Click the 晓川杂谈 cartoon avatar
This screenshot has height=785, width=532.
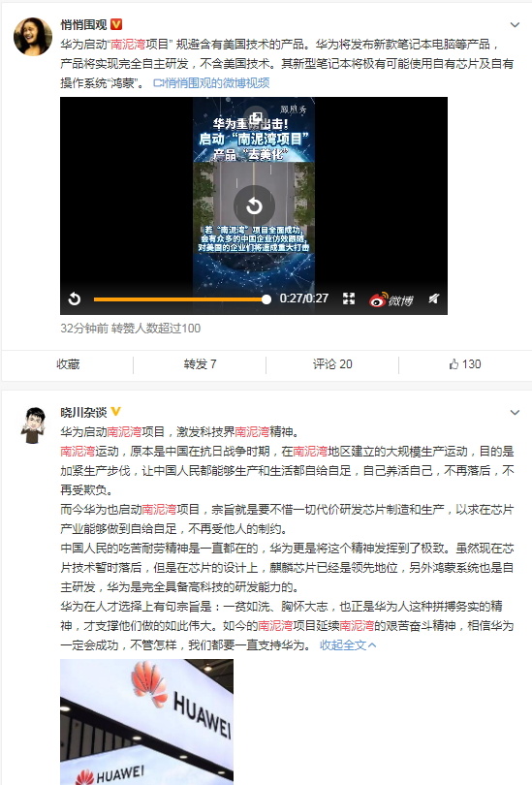(x=33, y=424)
